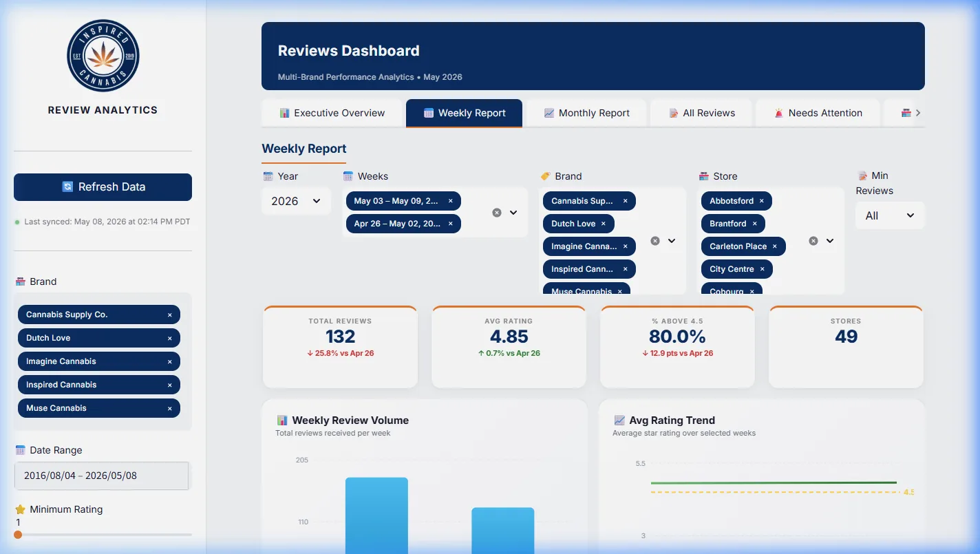Open the Year 2026 dropdown

click(x=296, y=201)
